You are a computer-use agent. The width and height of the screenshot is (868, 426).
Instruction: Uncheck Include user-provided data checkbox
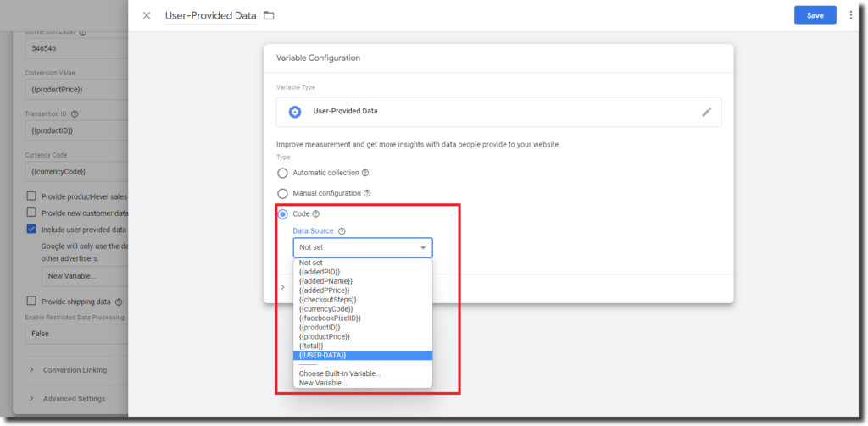pos(31,229)
